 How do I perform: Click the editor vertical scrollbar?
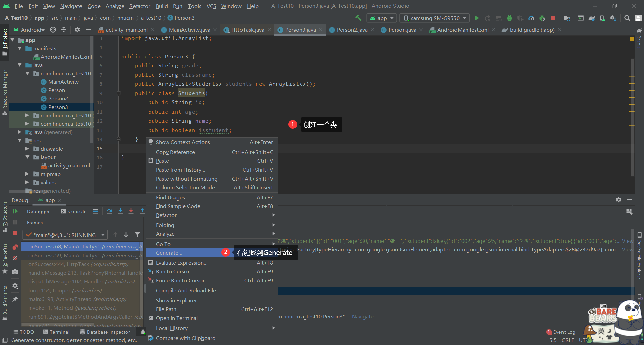(x=632, y=117)
